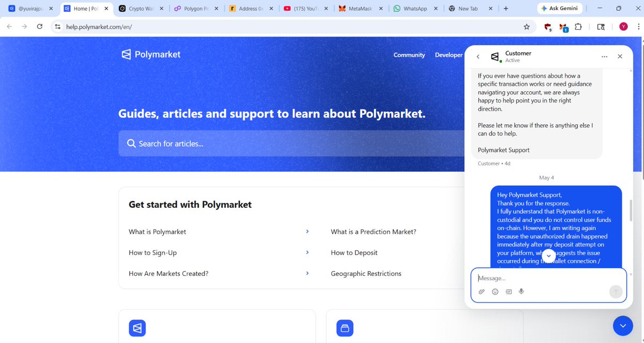This screenshot has height=343, width=644.
Task: Click the Customer • 4d timestamp
Action: click(494, 163)
